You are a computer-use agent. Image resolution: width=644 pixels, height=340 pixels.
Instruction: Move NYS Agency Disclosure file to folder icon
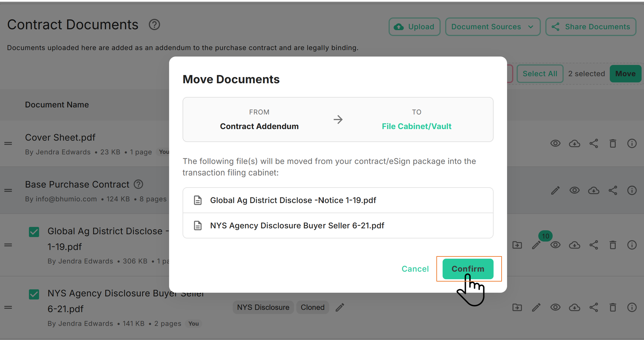click(x=517, y=307)
